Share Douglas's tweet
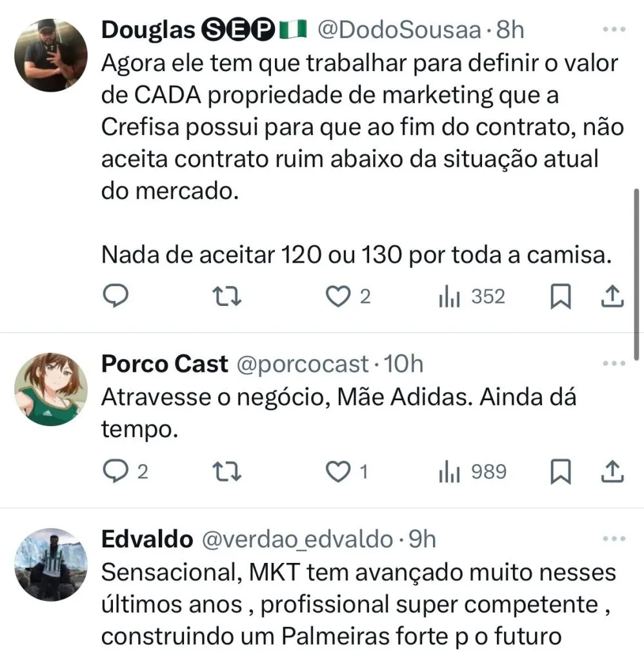The height and width of the screenshot is (661, 644). coord(611,296)
